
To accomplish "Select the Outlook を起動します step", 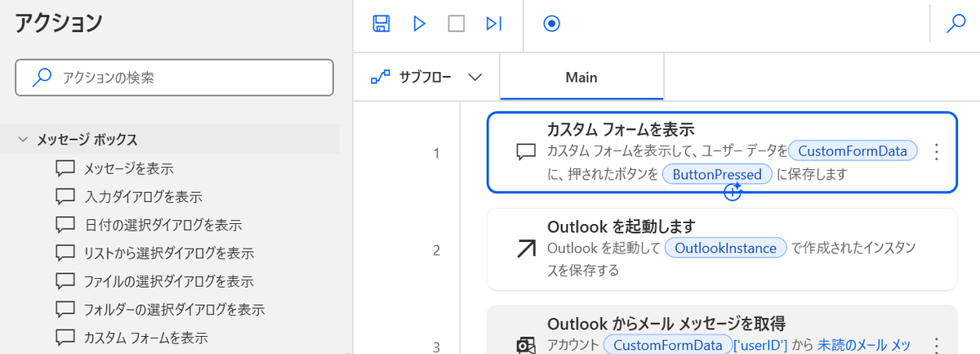I will click(722, 249).
